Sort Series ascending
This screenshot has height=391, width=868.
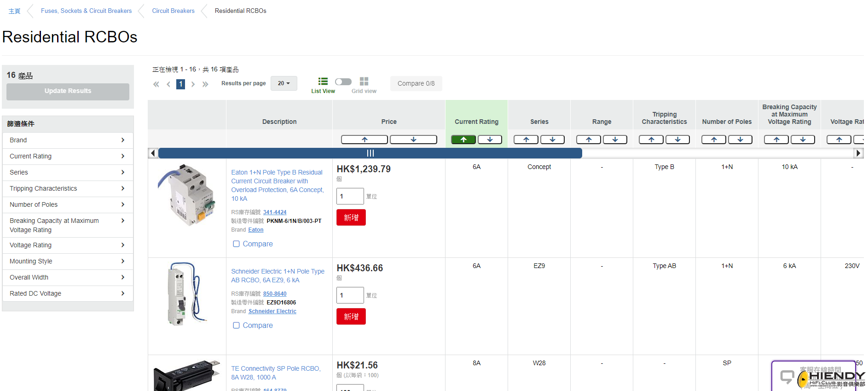pos(526,140)
